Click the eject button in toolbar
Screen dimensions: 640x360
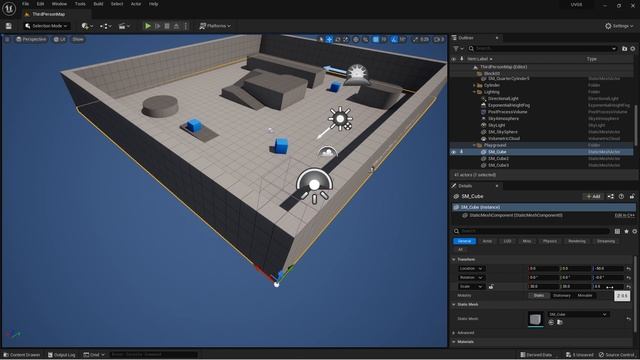tap(176, 26)
